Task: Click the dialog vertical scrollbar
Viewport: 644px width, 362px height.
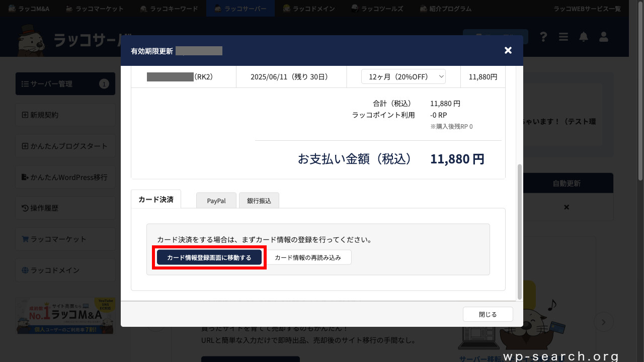Action: [520, 231]
